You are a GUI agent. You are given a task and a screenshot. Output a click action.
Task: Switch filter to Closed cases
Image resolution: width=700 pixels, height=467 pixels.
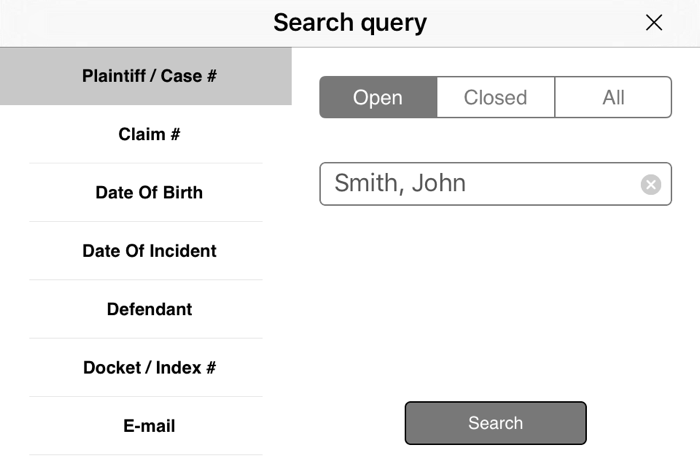(495, 97)
